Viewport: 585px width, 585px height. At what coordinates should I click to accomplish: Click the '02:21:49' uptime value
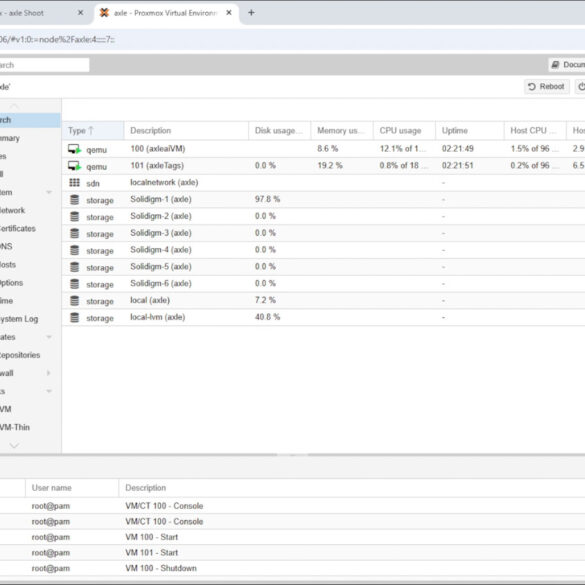(458, 148)
